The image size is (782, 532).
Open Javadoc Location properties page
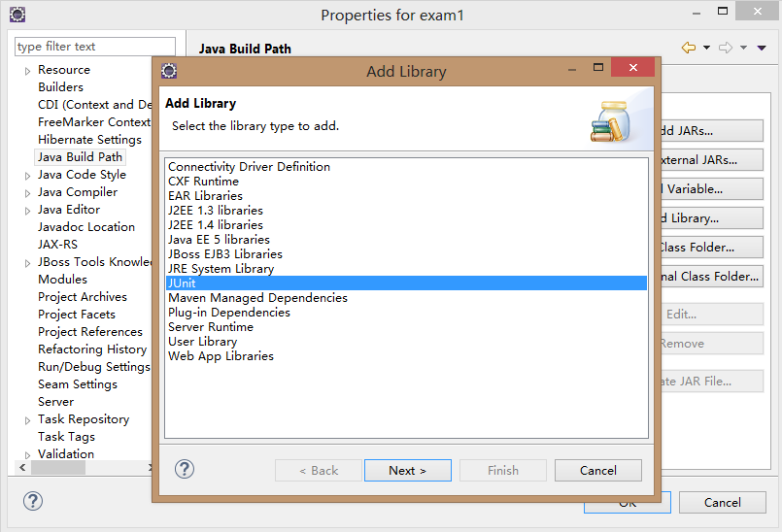tap(86, 226)
